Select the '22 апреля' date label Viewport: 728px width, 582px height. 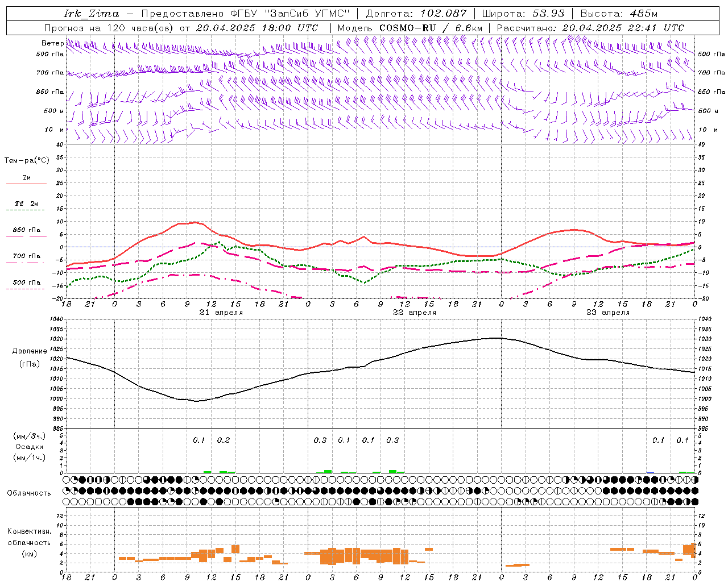pyautogui.click(x=414, y=313)
